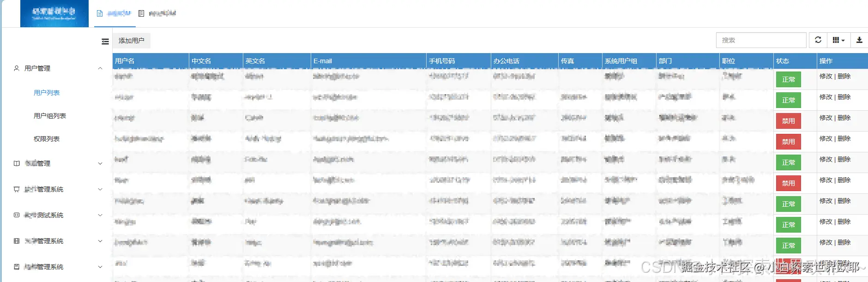This screenshot has width=868, height=282.
Task: Click the table grid icon in the sidebar
Action: coord(17,241)
